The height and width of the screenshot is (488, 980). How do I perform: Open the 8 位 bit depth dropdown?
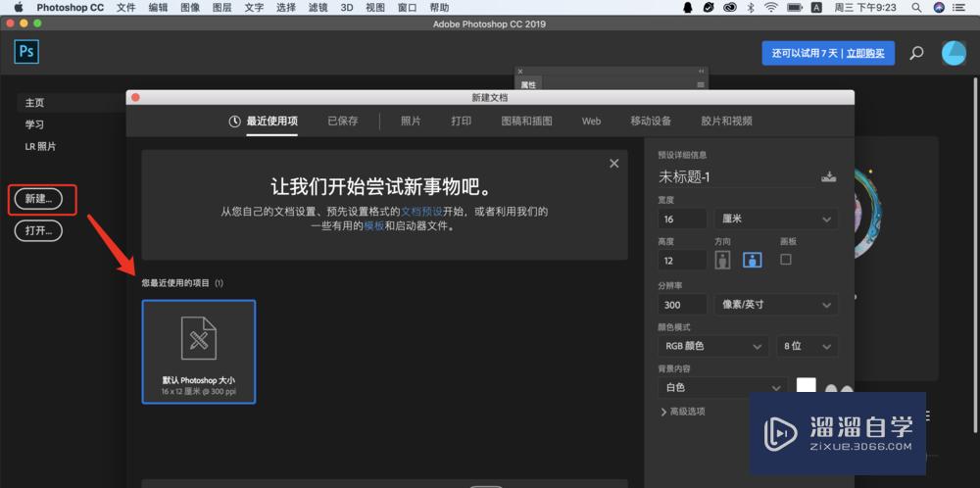(807, 346)
